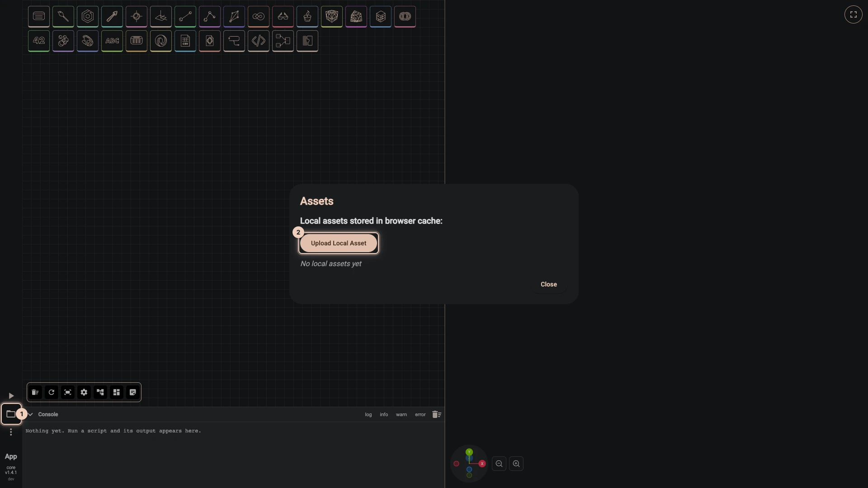
Task: Select the nested hexagon node icon
Action: (x=88, y=17)
